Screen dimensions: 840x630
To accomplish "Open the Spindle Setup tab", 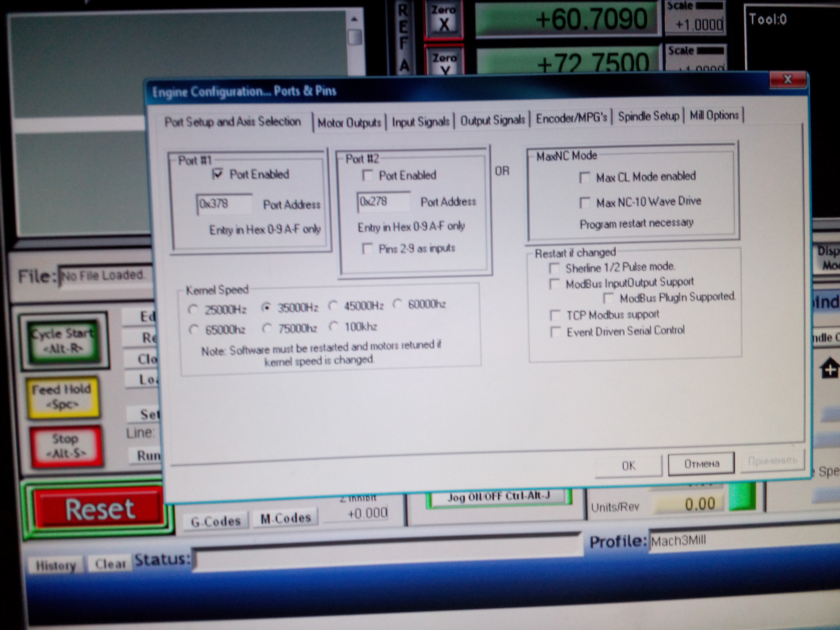I will click(x=648, y=116).
